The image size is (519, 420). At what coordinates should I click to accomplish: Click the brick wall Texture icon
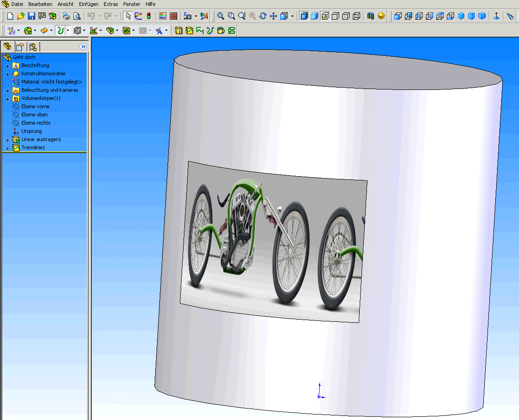click(173, 16)
